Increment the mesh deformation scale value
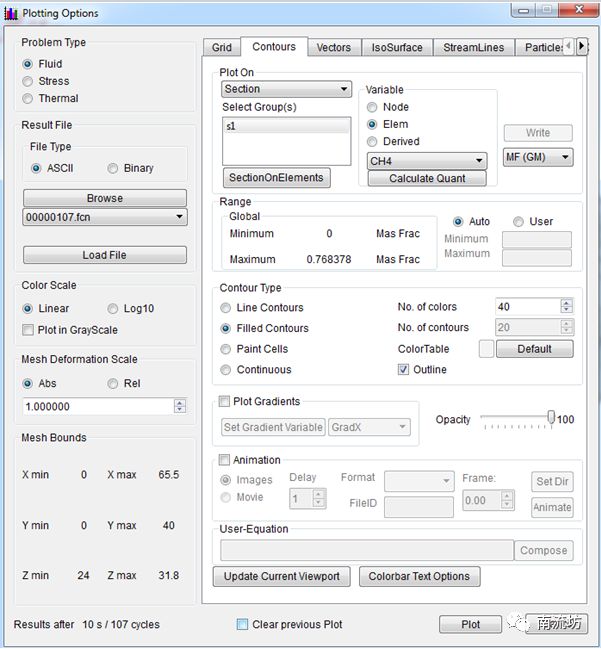Image resolution: width=601 pixels, height=649 pixels. (180, 402)
